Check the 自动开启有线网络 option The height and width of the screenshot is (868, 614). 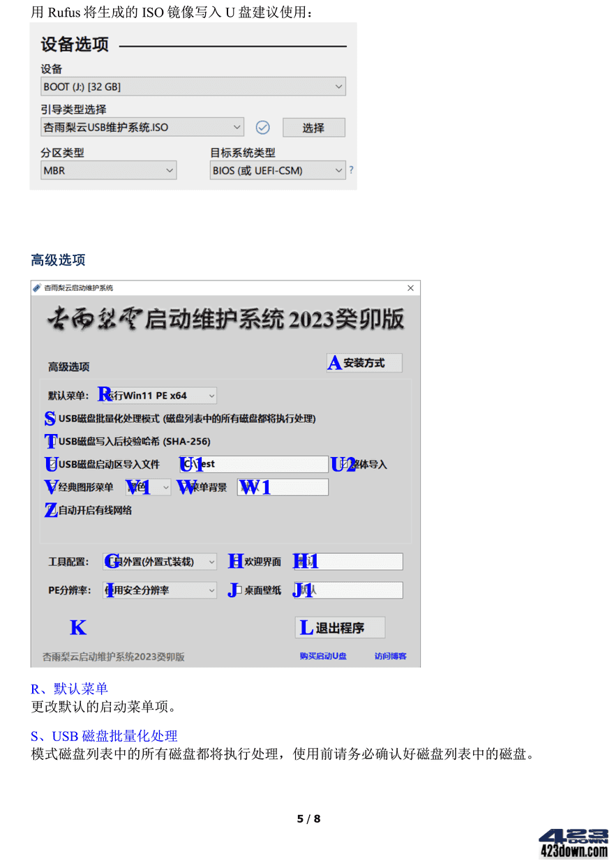(x=50, y=510)
